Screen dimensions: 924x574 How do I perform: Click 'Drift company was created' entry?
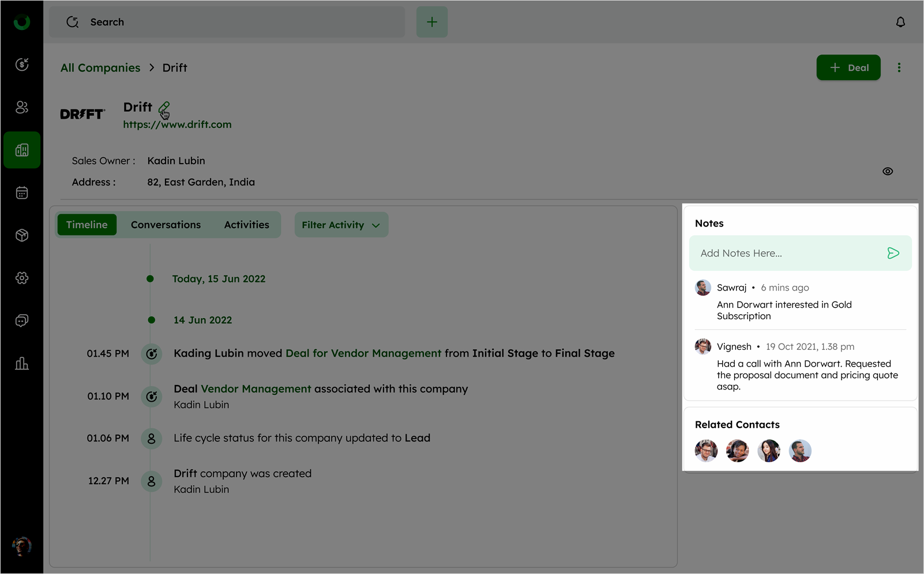[243, 474]
